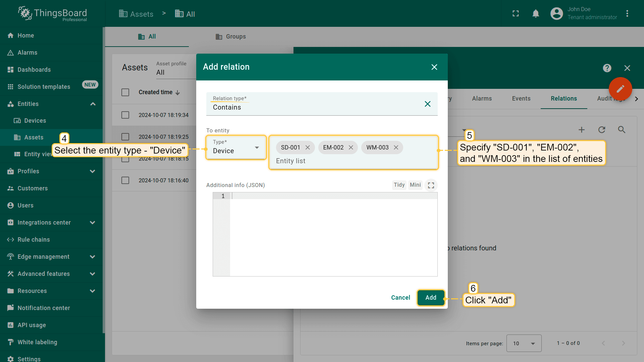Open the Groups tab
The width and height of the screenshot is (644, 362).
pyautogui.click(x=231, y=37)
